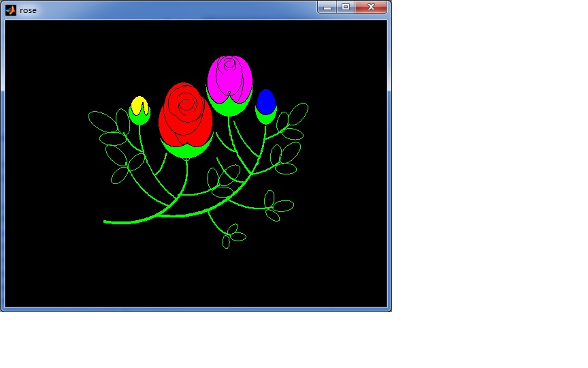588x368 pixels.
Task: Click the lowest small leaf cluster
Action: pos(232,236)
